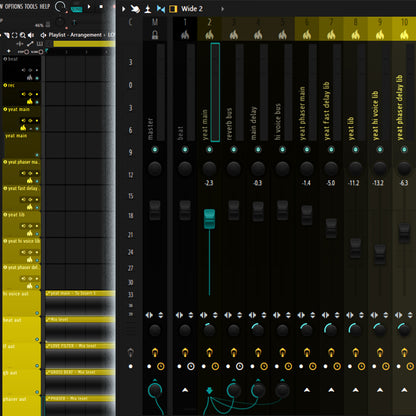Mute the beat mixer track green LED
The width and height of the screenshot is (416, 416).
(x=185, y=150)
